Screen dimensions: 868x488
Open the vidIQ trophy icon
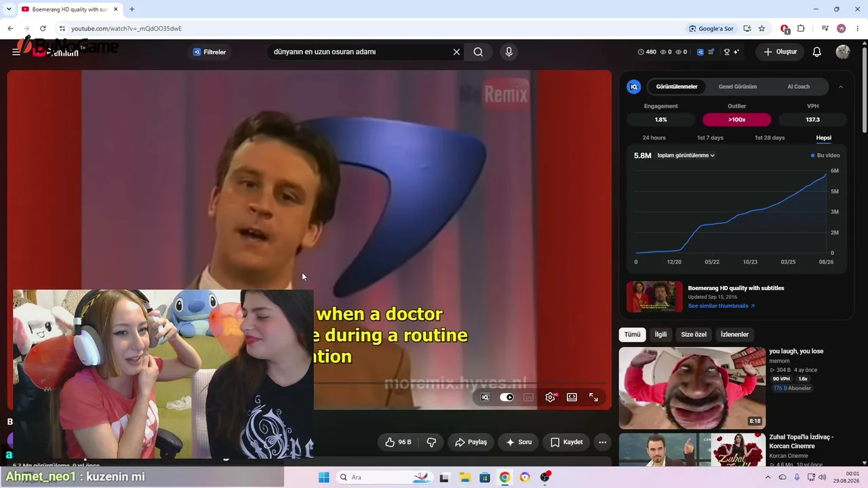[727, 52]
